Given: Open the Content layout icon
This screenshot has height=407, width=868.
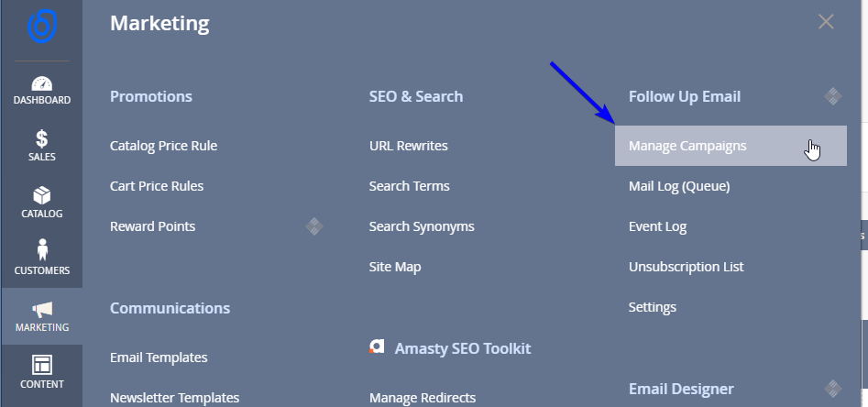Looking at the screenshot, I should [x=41, y=365].
